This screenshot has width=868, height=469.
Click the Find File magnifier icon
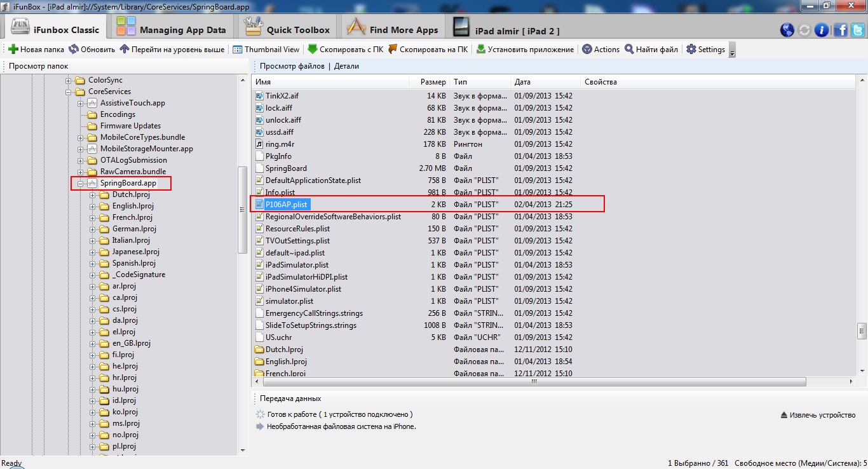[629, 49]
